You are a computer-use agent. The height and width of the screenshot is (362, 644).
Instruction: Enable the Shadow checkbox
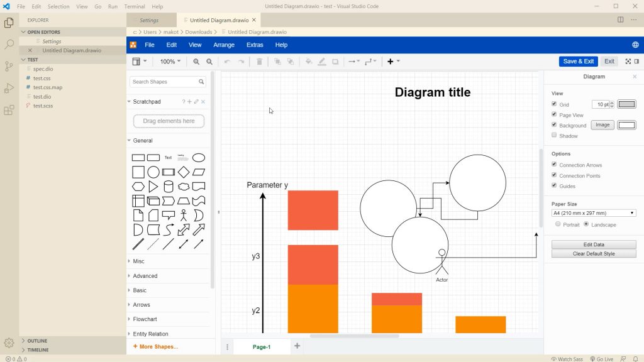pos(554,135)
